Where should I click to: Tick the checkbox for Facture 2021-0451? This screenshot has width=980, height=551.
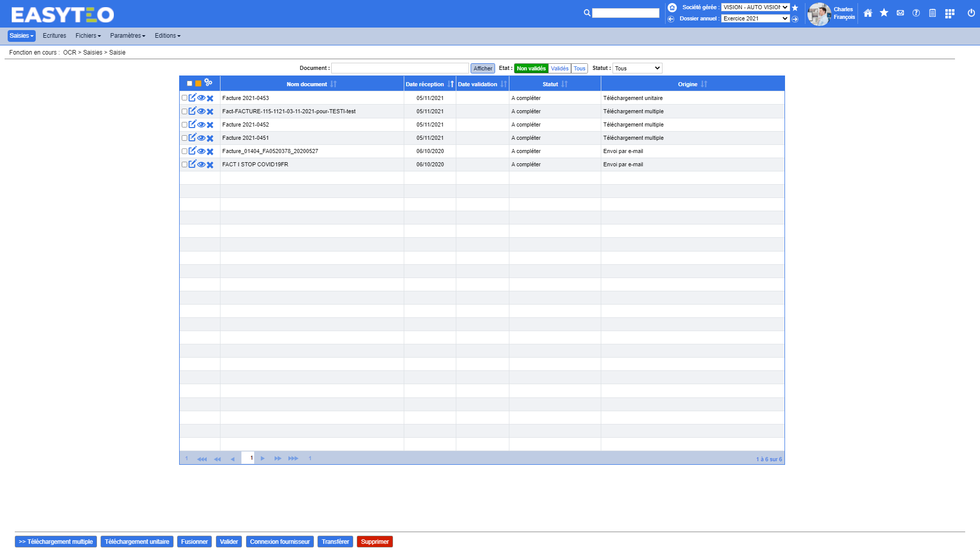tap(185, 138)
